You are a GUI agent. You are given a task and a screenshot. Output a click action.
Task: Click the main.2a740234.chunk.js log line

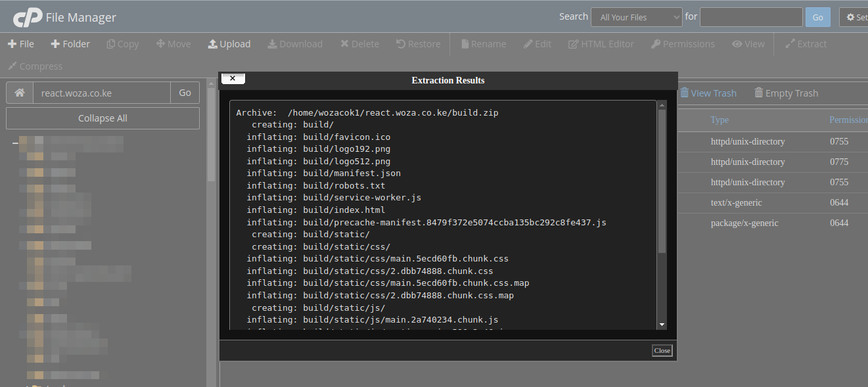pos(373,320)
